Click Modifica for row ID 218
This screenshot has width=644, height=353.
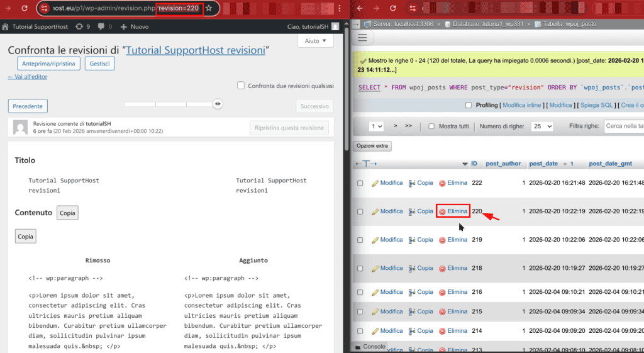387,268
